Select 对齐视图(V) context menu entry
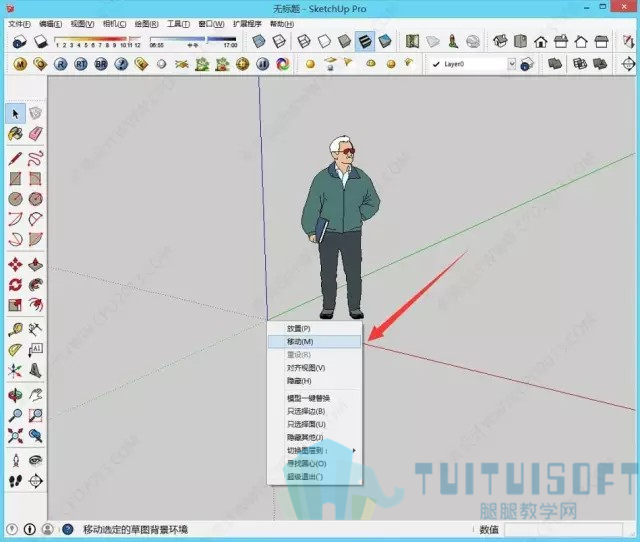 [x=315, y=368]
